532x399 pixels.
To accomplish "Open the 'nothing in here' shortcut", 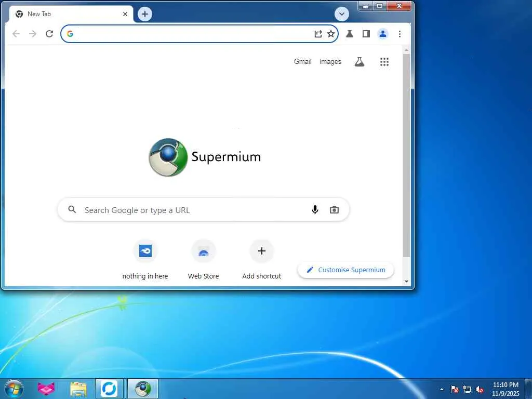I will pos(145,260).
